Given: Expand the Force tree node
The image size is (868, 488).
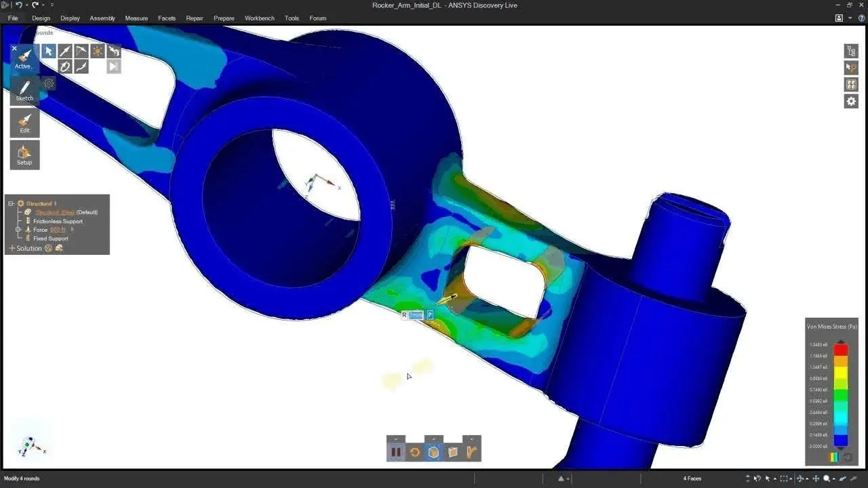Looking at the screenshot, I should [x=19, y=230].
